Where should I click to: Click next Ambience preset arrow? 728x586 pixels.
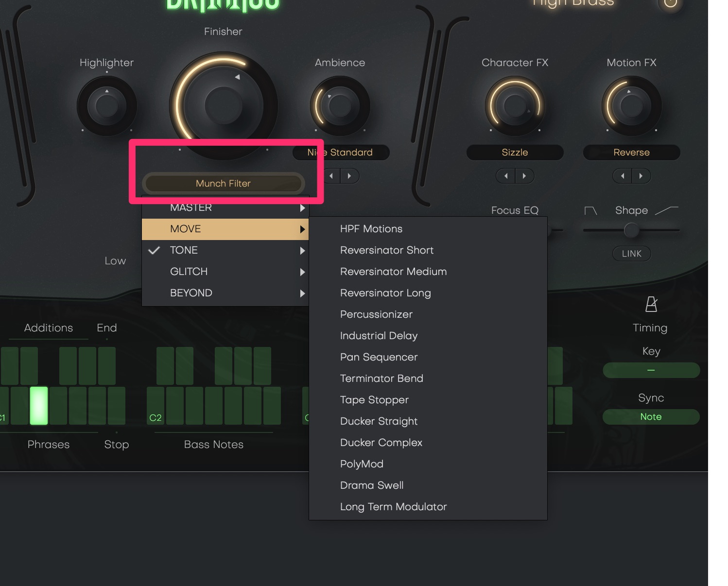point(349,176)
